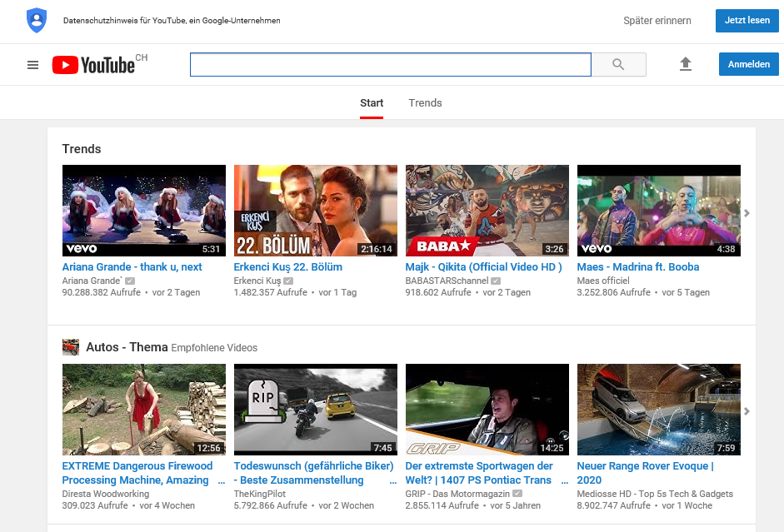This screenshot has width=784, height=532.
Task: Click title 'Ariana Grande - thank u, next'
Action: click(132, 266)
